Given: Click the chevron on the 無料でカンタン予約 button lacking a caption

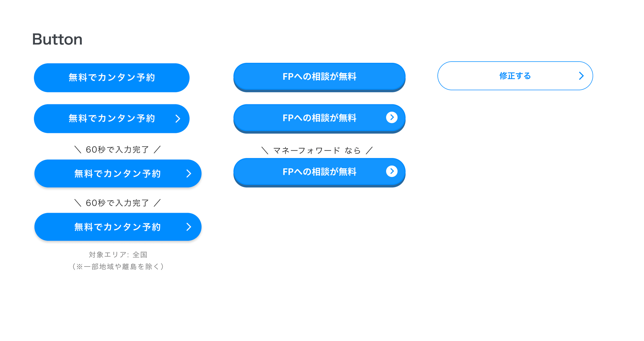Looking at the screenshot, I should pos(178,118).
